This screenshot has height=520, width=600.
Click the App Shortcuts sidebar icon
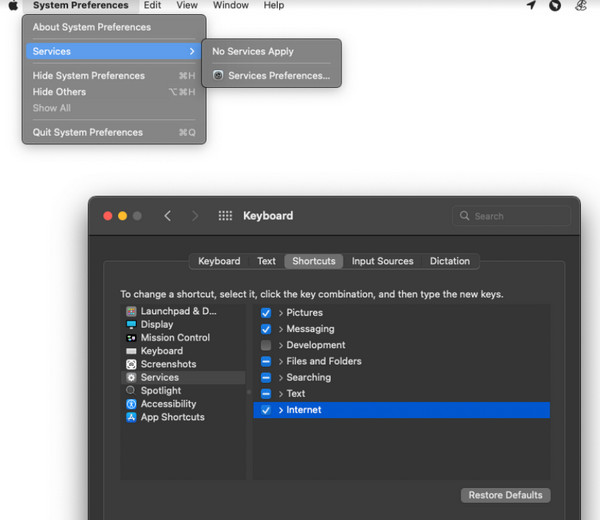(x=131, y=417)
